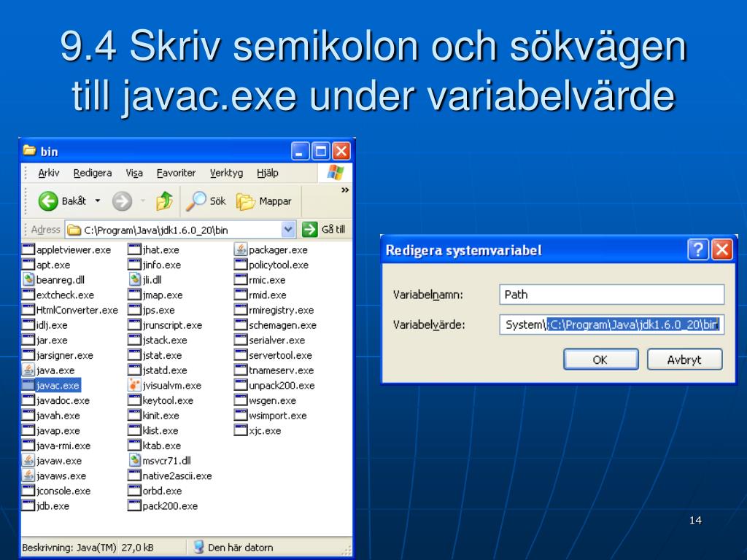Open the Redigera menu
The height and width of the screenshot is (560, 747).
(93, 173)
